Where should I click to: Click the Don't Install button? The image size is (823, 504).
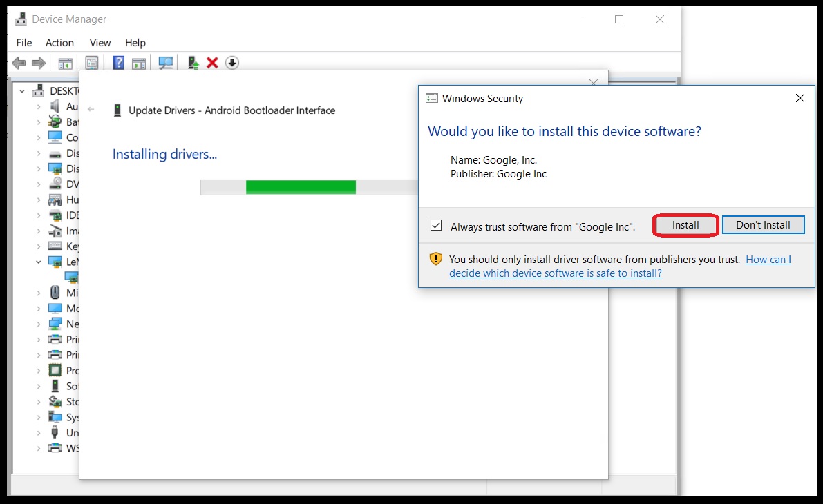tap(763, 225)
